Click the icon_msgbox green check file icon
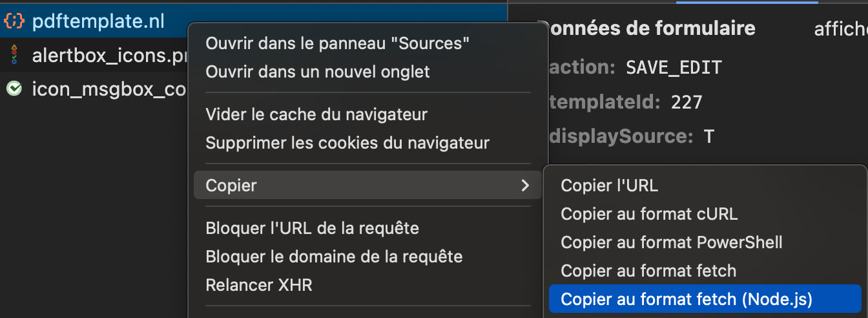The height and width of the screenshot is (318, 868). pyautogui.click(x=14, y=89)
